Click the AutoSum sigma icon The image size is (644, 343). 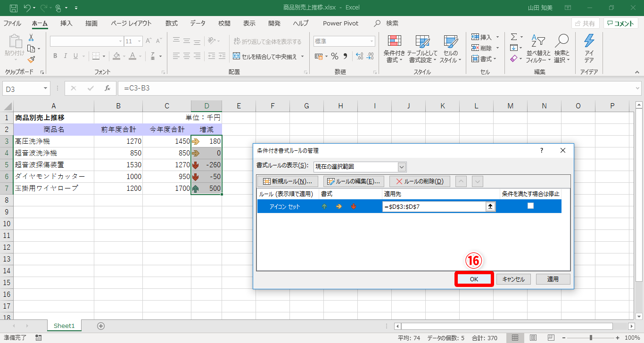click(x=514, y=37)
